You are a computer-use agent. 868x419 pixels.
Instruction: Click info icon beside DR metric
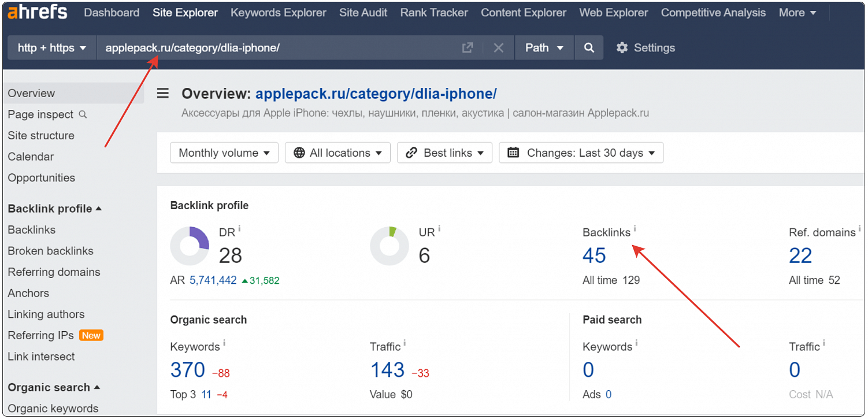coord(239,229)
